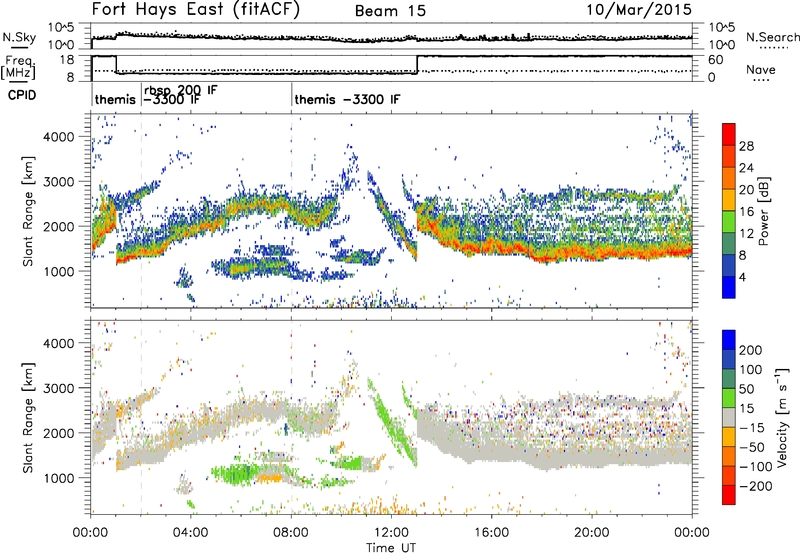Select the 'Velocity [m s-1]' colorbar title

click(x=782, y=418)
